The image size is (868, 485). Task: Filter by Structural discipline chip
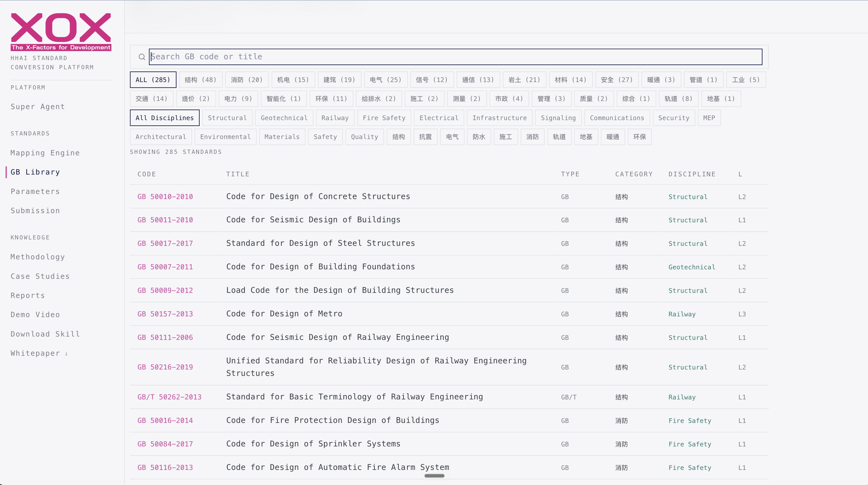tap(227, 118)
